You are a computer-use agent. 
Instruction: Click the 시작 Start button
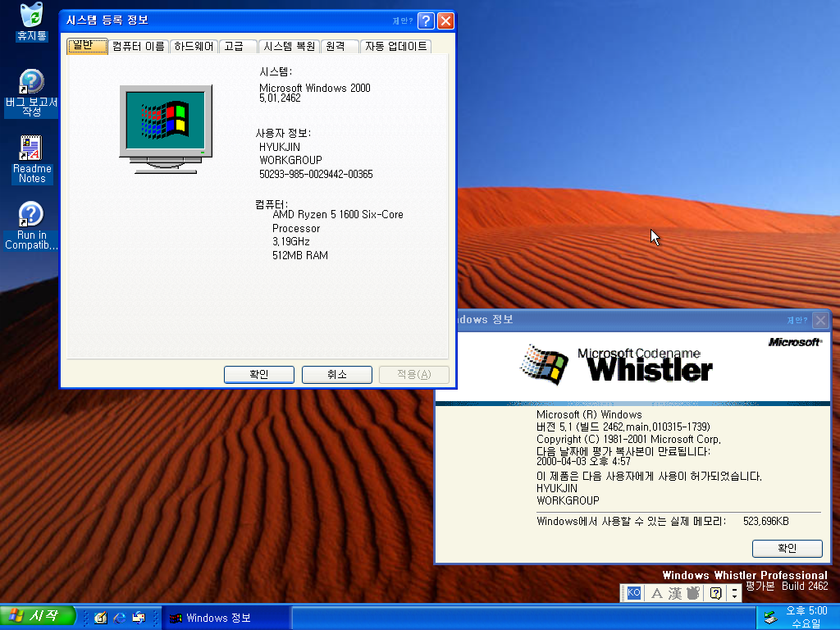(36, 616)
